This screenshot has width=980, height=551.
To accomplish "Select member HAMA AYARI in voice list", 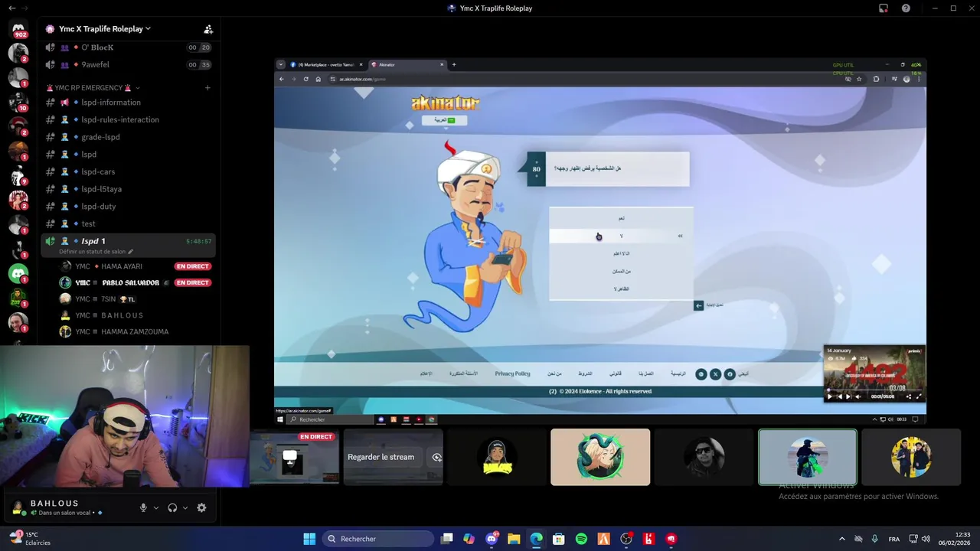I will 109,266.
